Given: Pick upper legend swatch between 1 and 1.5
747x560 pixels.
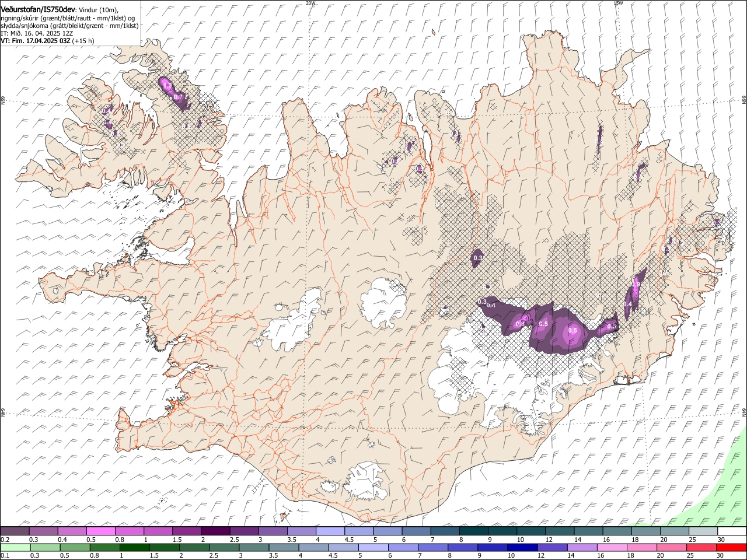Looking at the screenshot, I should coord(158,531).
